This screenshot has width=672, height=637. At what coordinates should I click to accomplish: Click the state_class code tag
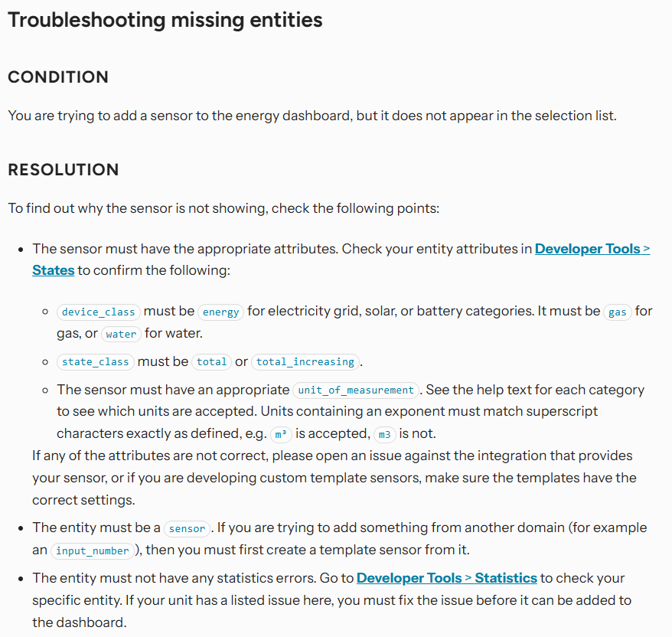click(x=95, y=362)
